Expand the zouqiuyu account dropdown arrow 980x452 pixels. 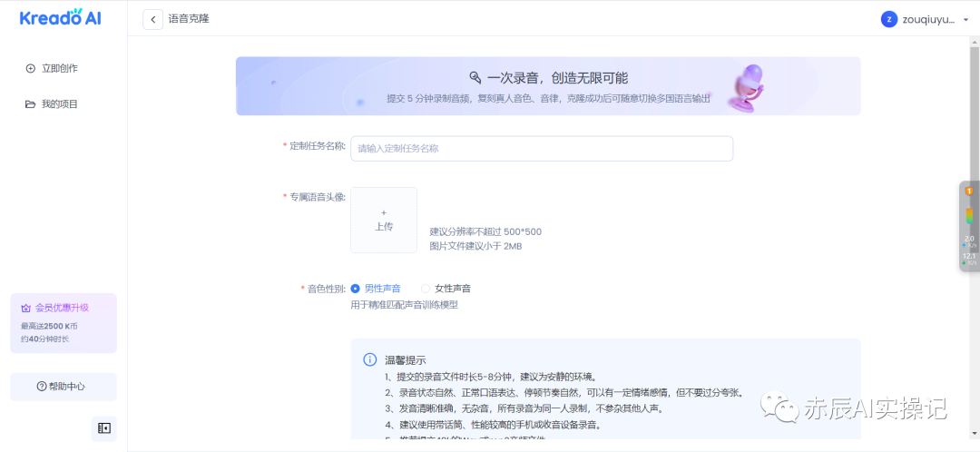pos(964,19)
